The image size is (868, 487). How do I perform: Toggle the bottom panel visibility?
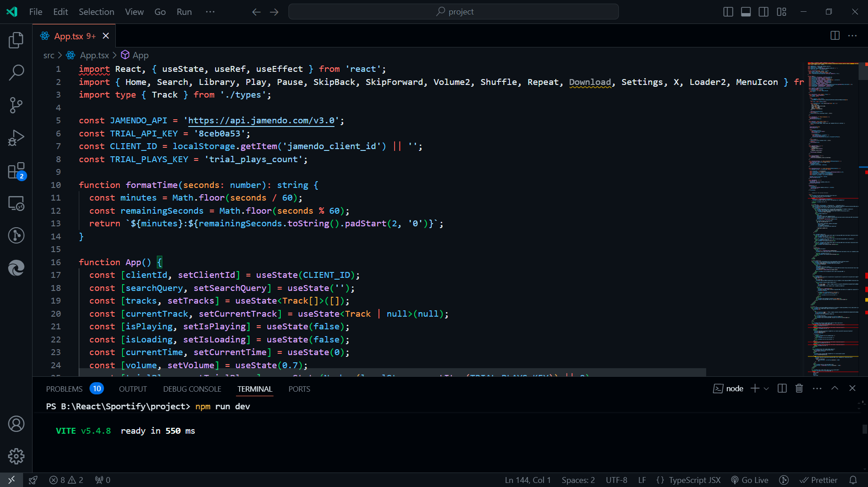746,12
